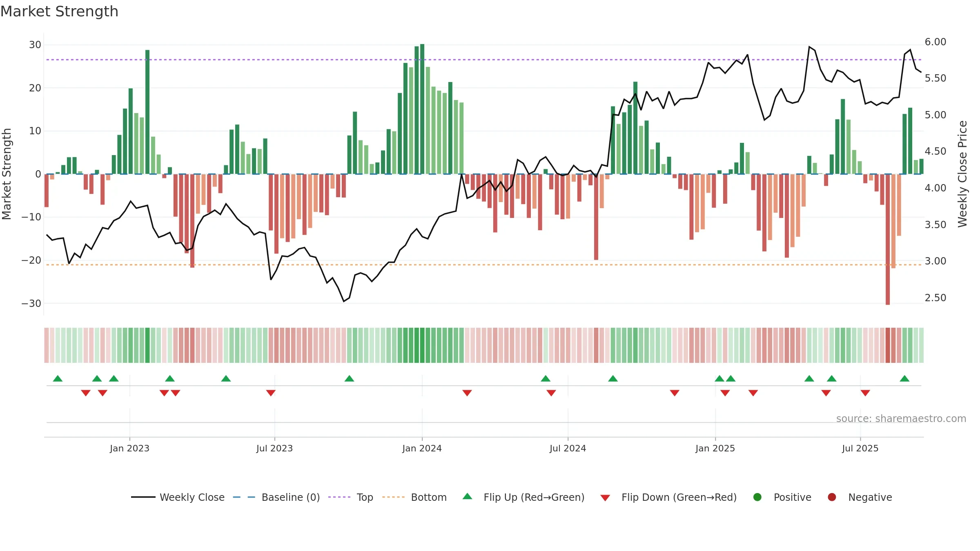This screenshot has width=980, height=551.
Task: Click the source: sharemaestro.com text
Action: click(901, 419)
